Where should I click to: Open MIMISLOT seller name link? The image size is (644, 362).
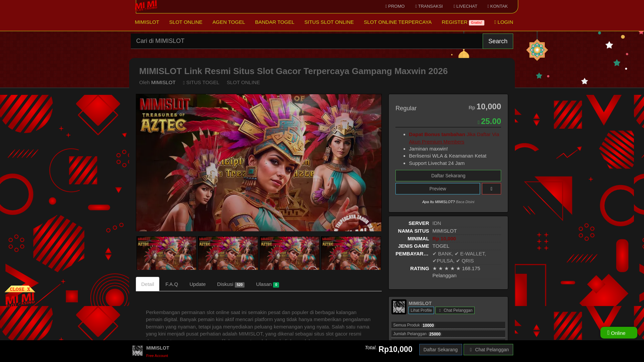(420, 303)
